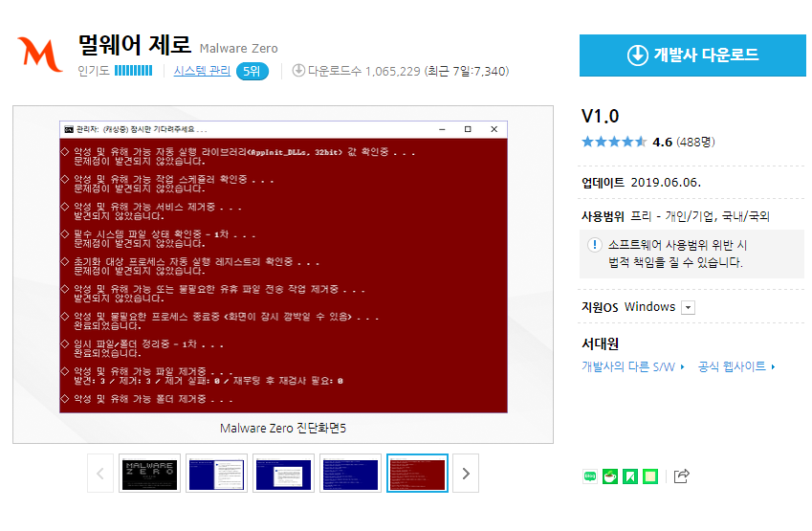Click the main red console screenshot image
The height and width of the screenshot is (531, 812).
(283, 267)
